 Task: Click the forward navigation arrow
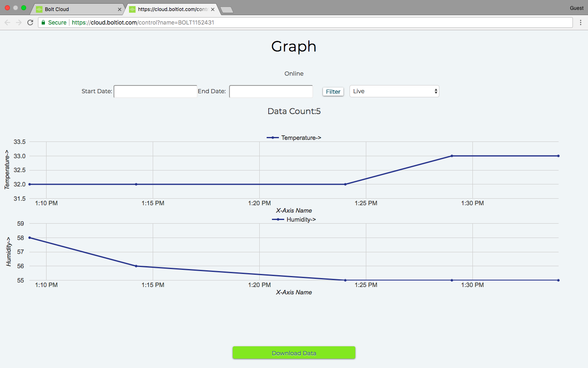[18, 22]
